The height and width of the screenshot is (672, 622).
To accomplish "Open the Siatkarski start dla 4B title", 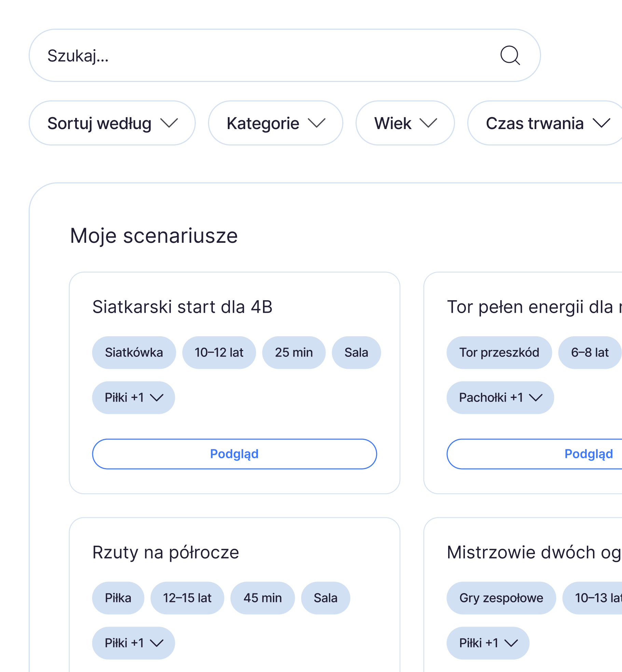I will click(x=182, y=307).
